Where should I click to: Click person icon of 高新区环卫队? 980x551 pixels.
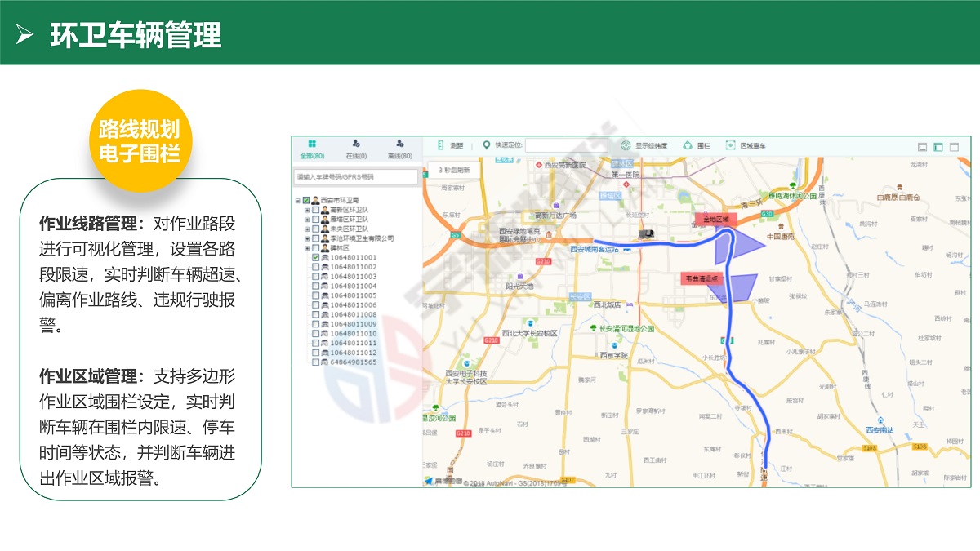325,210
